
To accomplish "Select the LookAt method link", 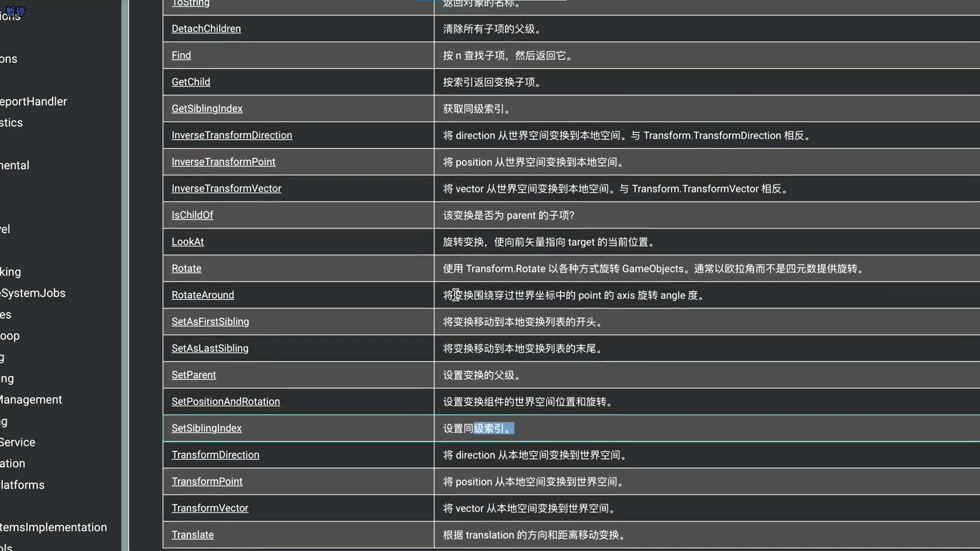I will [x=187, y=241].
